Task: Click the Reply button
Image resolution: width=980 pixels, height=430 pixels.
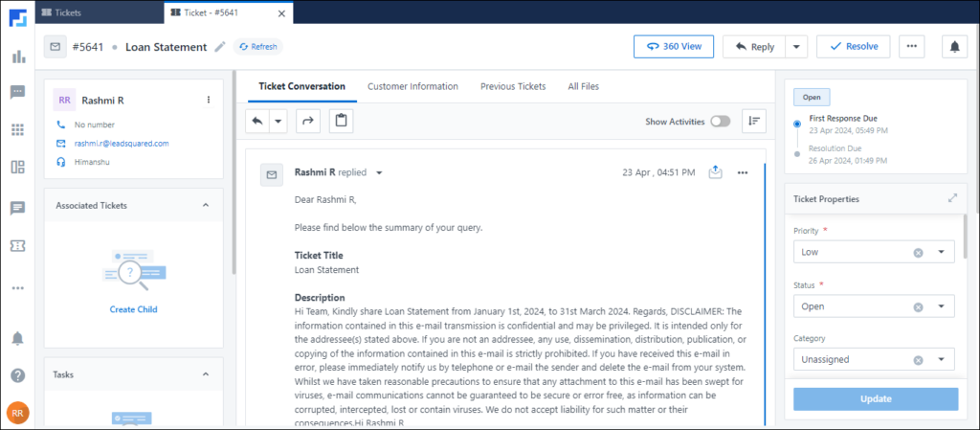Action: point(754,47)
